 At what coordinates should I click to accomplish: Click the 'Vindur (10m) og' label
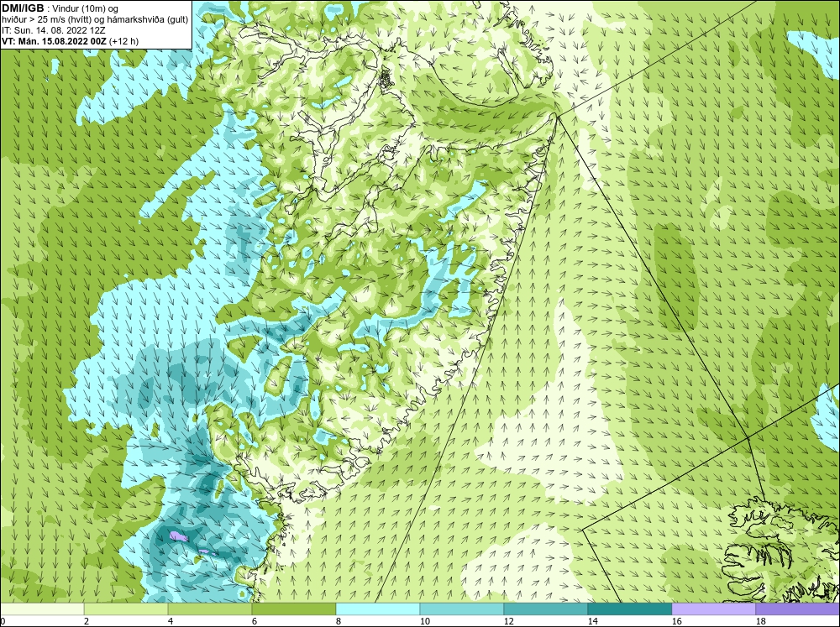coord(87,9)
